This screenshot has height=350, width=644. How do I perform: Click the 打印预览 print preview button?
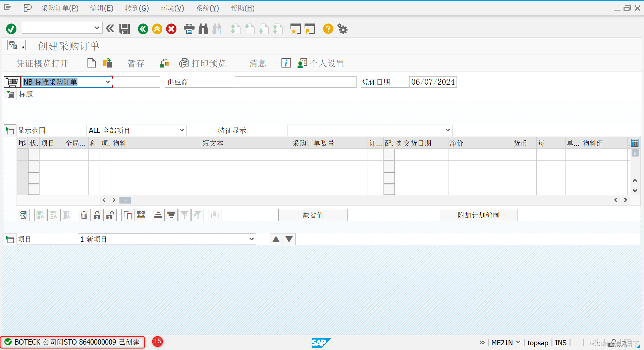(x=203, y=63)
